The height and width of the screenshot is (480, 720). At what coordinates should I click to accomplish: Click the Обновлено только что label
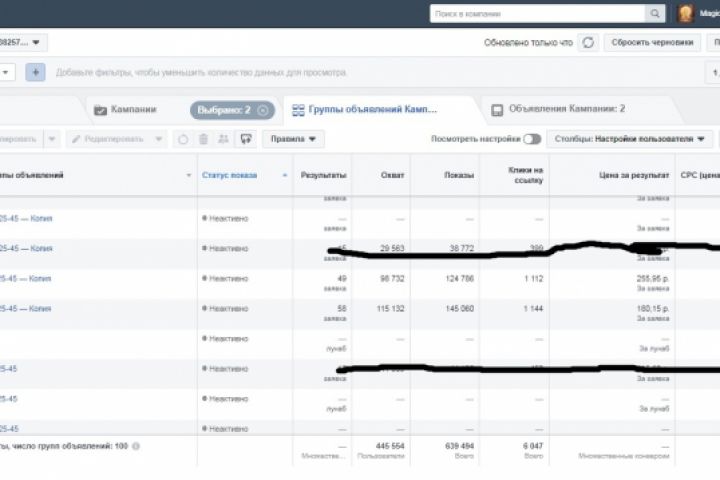[x=528, y=43]
